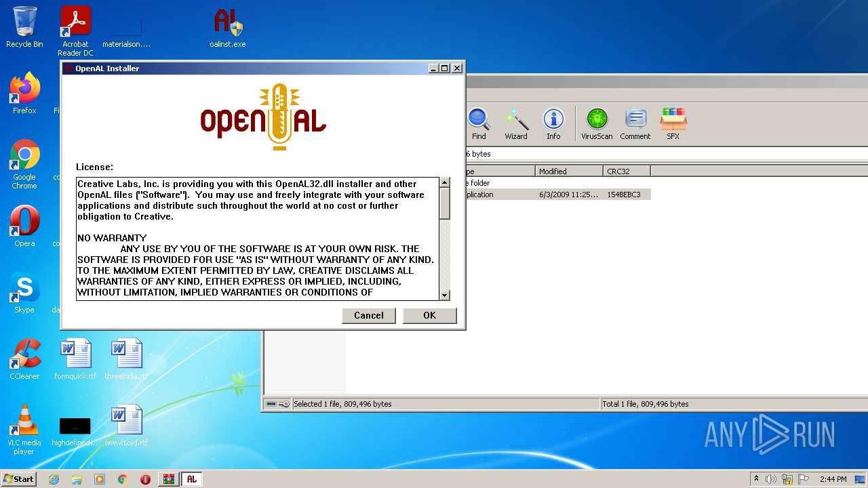868x488 pixels.
Task: Select threeindia.rtf document on desktop
Action: point(126,359)
